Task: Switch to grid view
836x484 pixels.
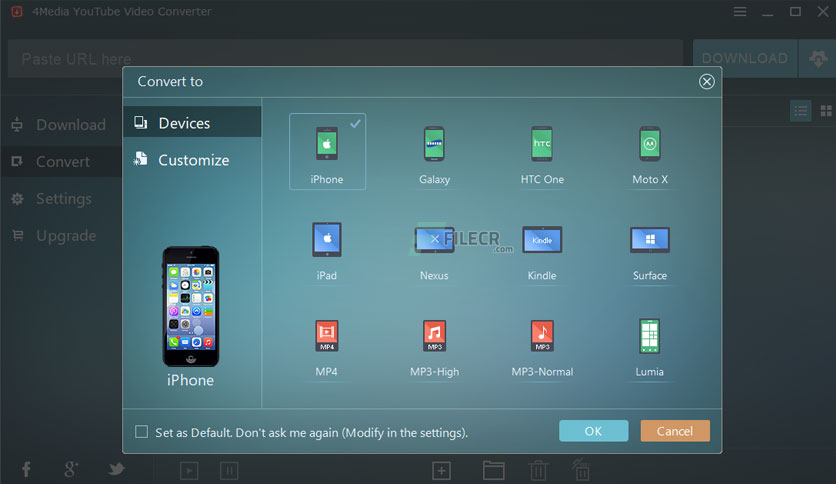Action: pos(826,111)
